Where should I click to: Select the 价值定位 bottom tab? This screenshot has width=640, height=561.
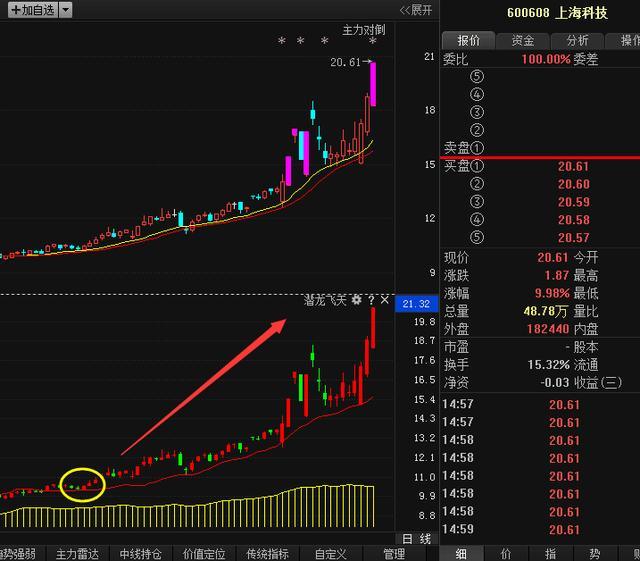(204, 554)
